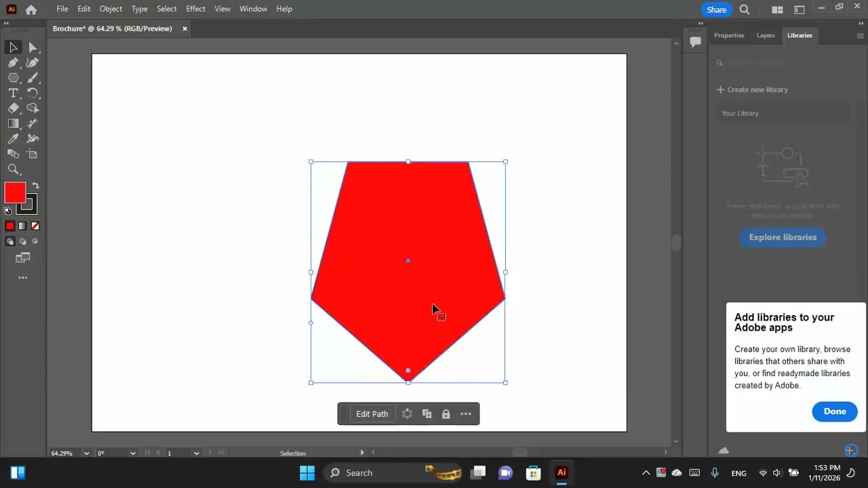Click Explore libraries button
The image size is (868, 488).
(783, 237)
